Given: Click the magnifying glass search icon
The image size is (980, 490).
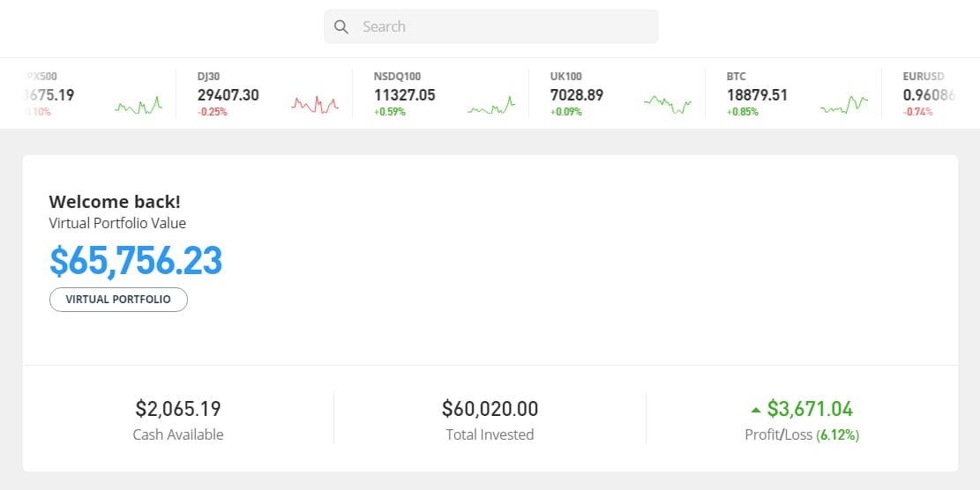Looking at the screenshot, I should [341, 26].
